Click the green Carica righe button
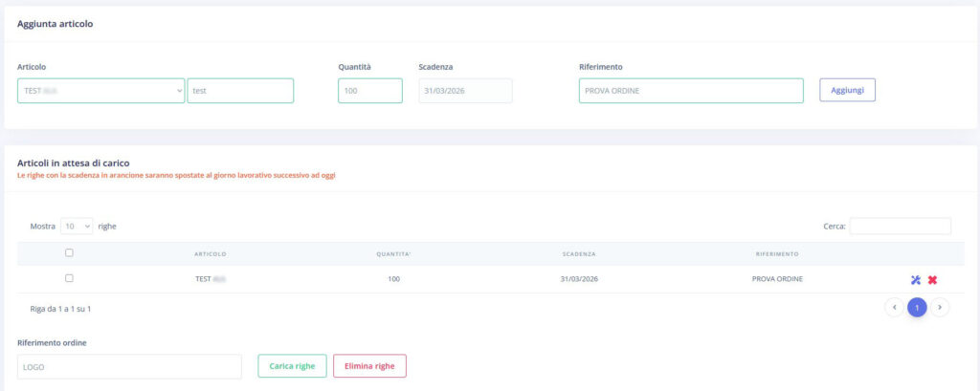The height and width of the screenshot is (391, 980). (293, 366)
